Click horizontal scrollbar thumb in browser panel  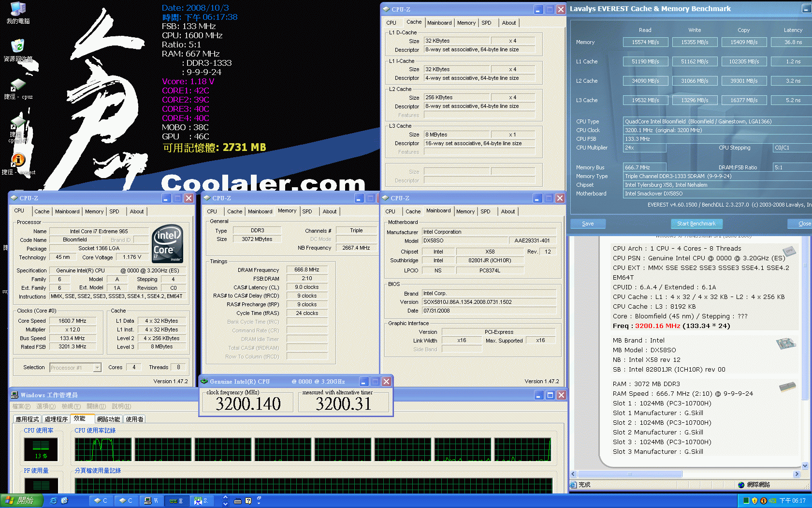click(630, 474)
